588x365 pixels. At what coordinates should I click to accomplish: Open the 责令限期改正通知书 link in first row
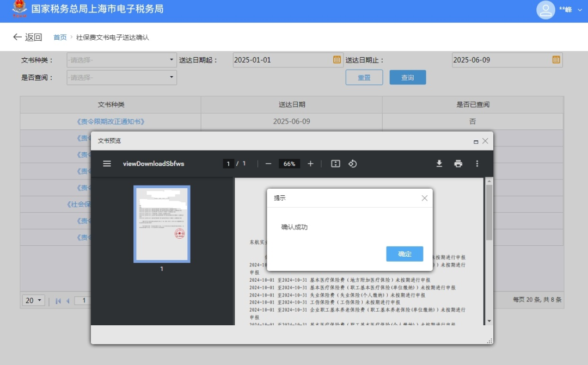(111, 122)
